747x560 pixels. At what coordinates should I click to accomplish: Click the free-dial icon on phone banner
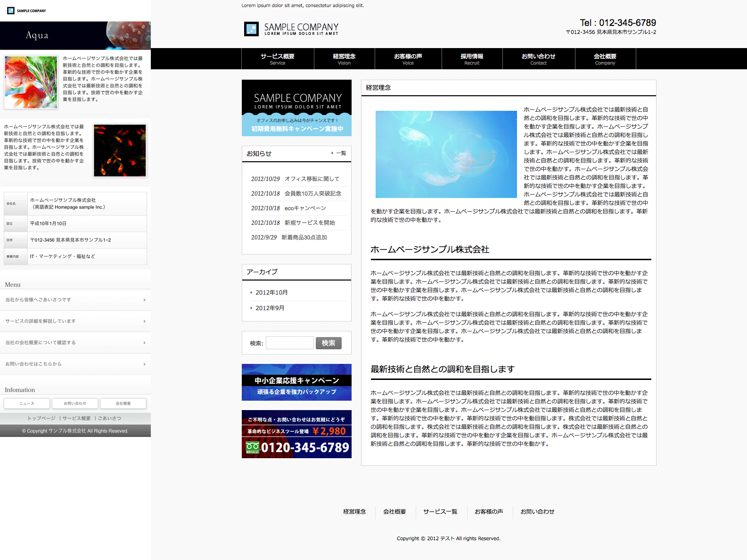click(252, 447)
